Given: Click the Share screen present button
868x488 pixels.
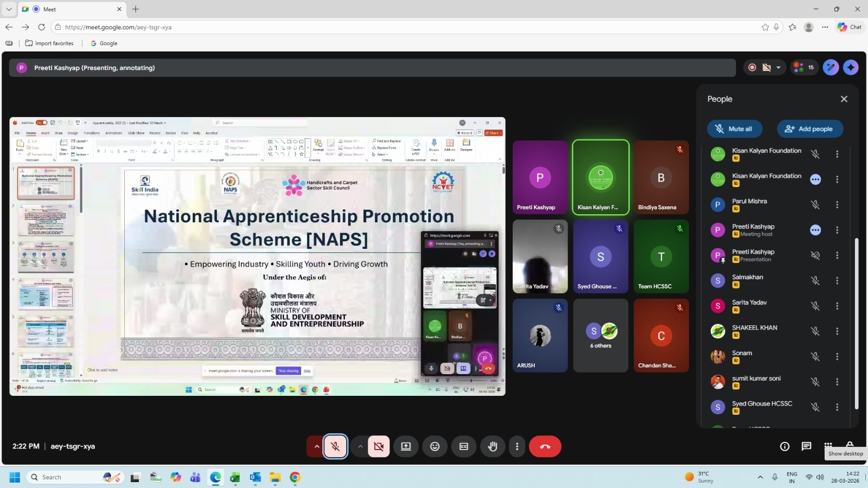Looking at the screenshot, I should 406,446.
